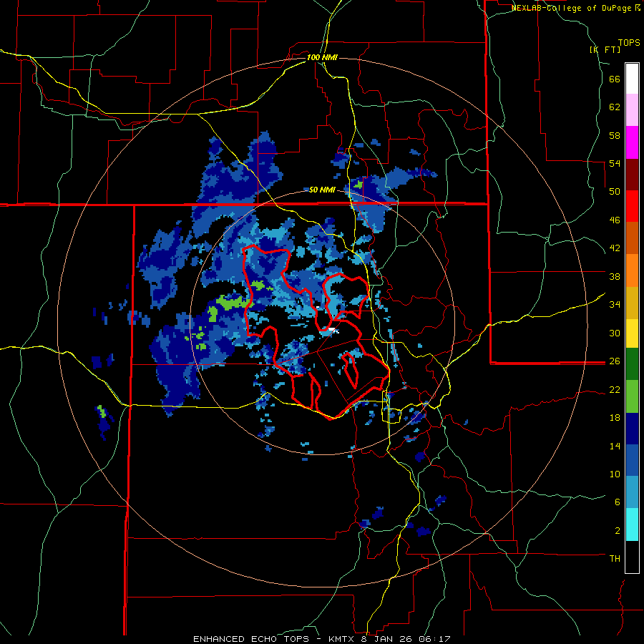Image resolution: width=644 pixels, height=644 pixels.
Task: Pick the dark orange legend swatch
Action: (x=632, y=238)
